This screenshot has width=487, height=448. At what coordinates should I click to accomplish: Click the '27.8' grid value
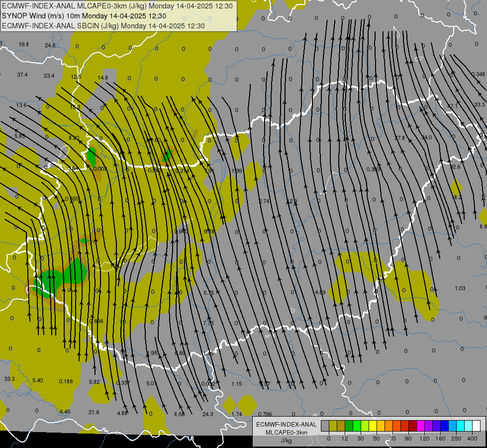coord(400,138)
